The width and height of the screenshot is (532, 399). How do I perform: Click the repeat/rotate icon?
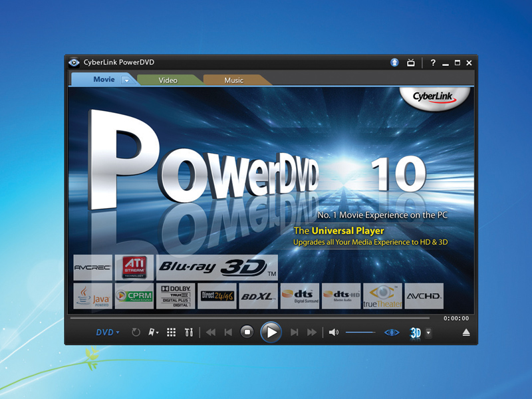coord(136,332)
